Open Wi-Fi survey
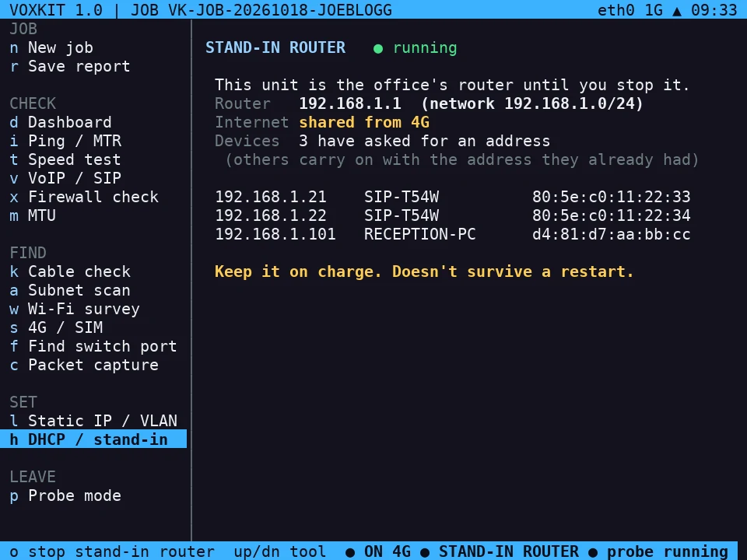This screenshot has height=560, width=747. [93, 309]
